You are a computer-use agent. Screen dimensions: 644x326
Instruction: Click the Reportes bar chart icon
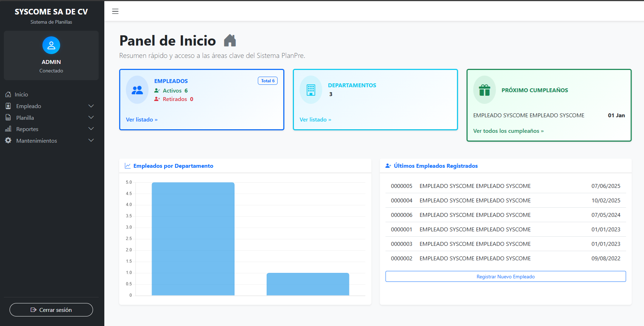(8, 129)
